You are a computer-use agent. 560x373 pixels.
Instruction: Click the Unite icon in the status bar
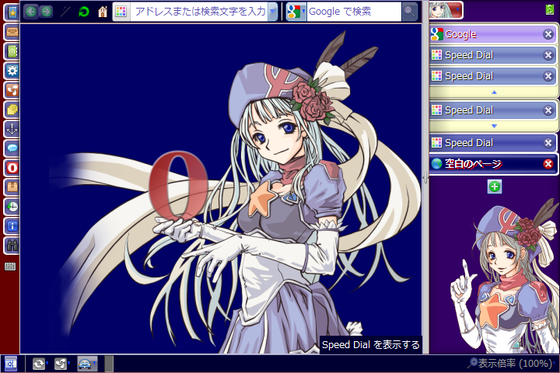click(60, 364)
